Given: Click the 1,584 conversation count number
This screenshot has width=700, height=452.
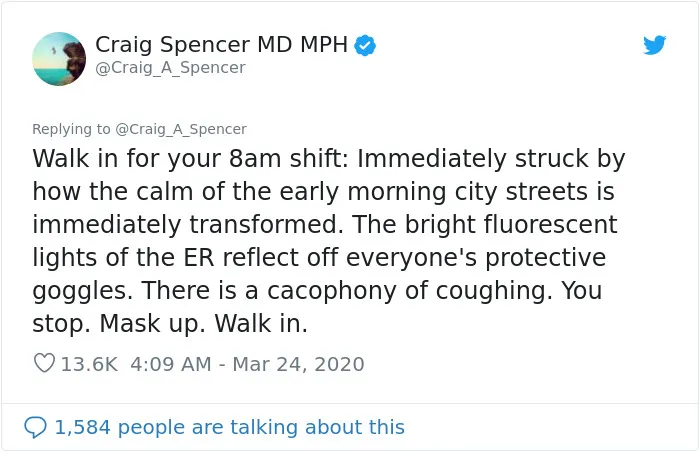Looking at the screenshot, I should 82,427.
